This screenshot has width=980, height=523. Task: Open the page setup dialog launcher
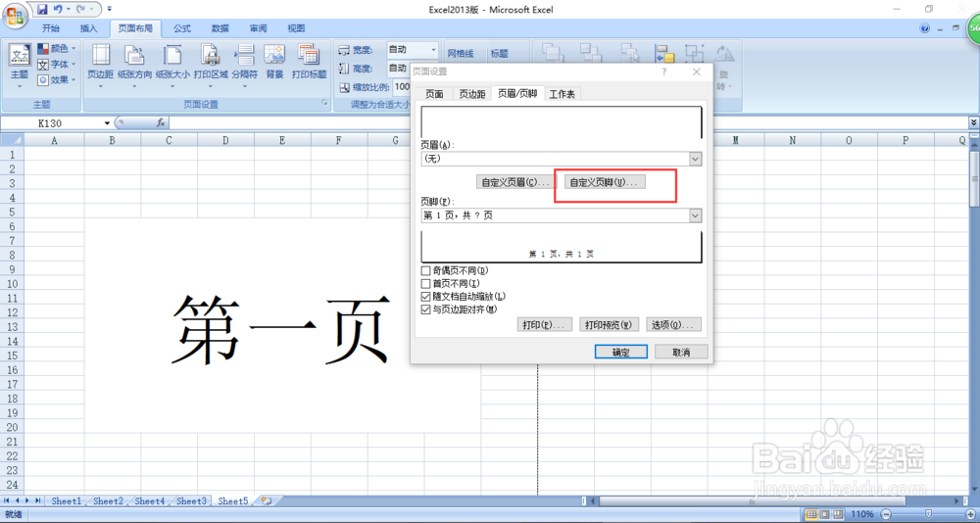click(x=325, y=104)
